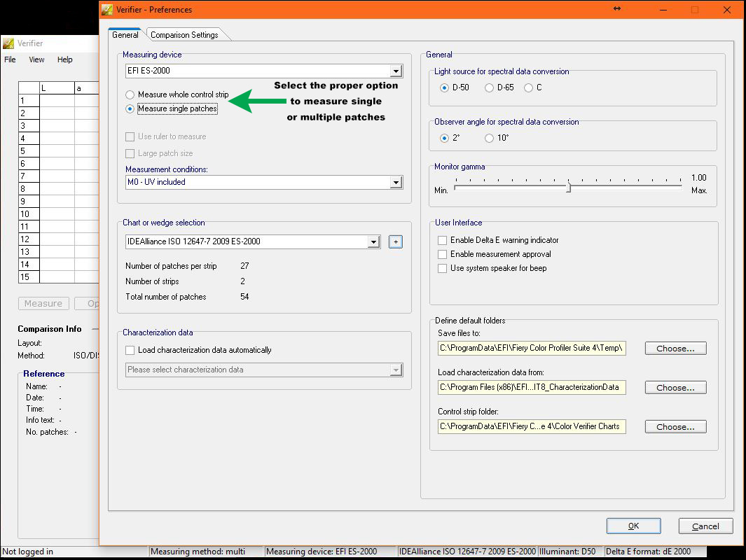Click the Control strip folder path field

[532, 426]
